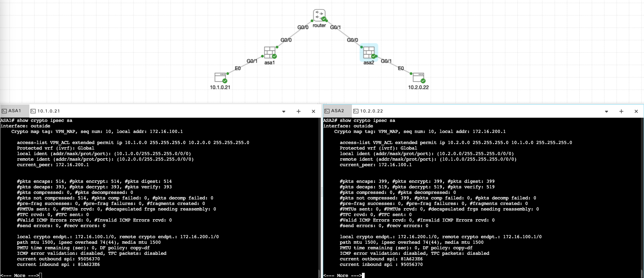Click the asa2 firewall icon

368,53
